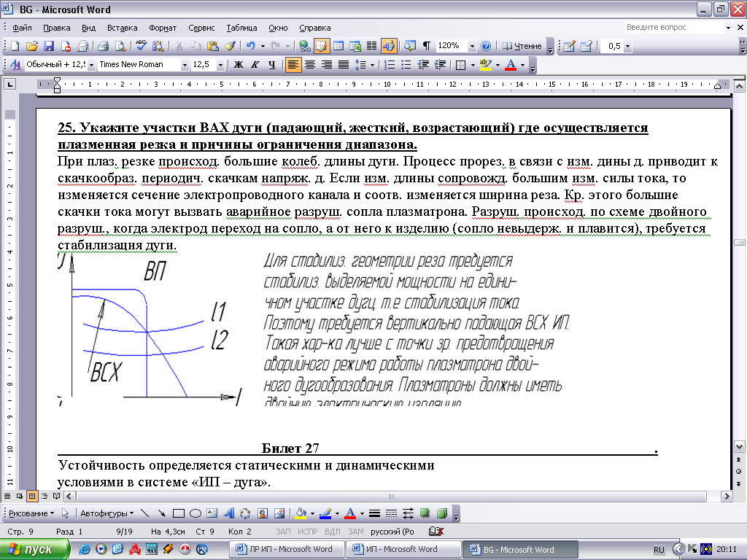This screenshot has height=560, width=747.
Task: Open the Файл menu
Action: pyautogui.click(x=22, y=28)
